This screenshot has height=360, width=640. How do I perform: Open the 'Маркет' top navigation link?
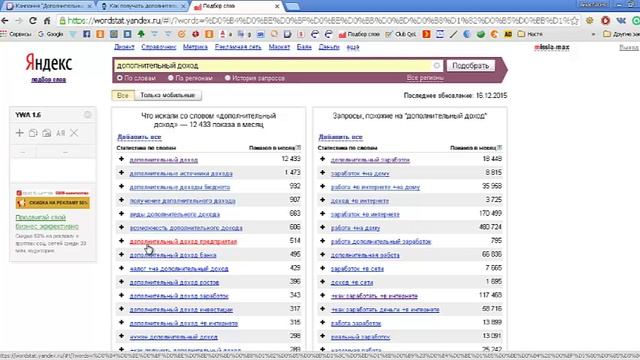pos(279,47)
